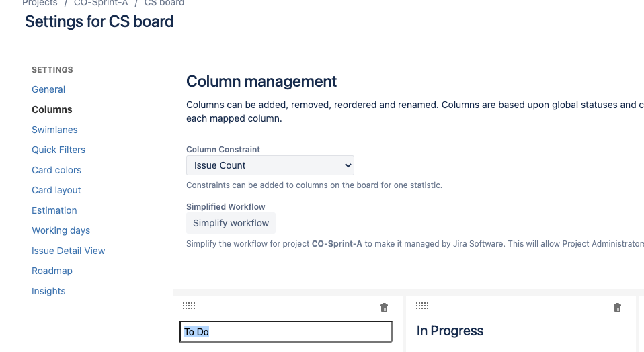Open Issue Detail View settings
Image resolution: width=644 pixels, height=352 pixels.
tap(68, 251)
